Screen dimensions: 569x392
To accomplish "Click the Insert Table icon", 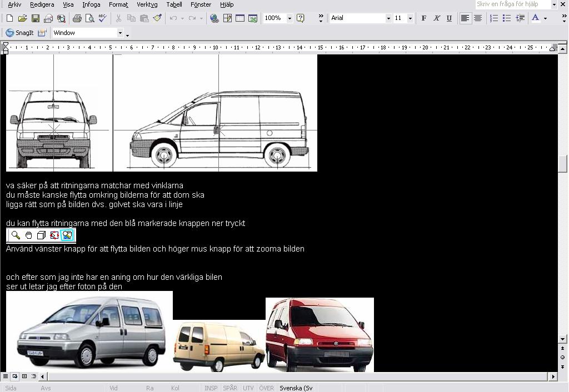I will (x=240, y=18).
